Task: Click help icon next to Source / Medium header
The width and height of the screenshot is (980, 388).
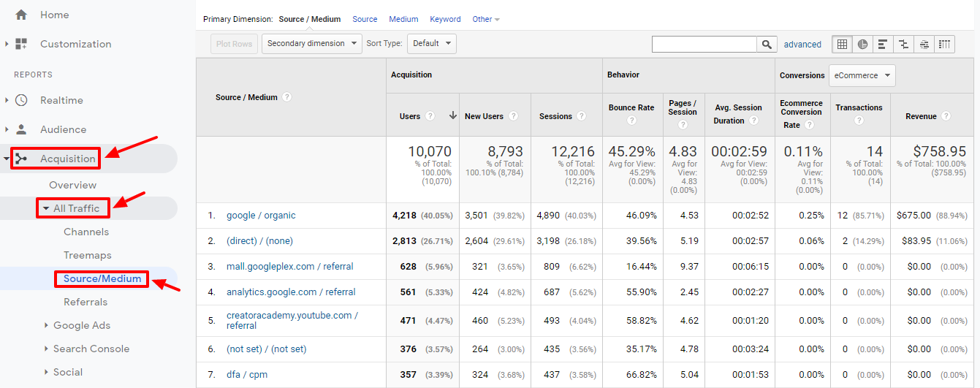Action: pos(287,97)
